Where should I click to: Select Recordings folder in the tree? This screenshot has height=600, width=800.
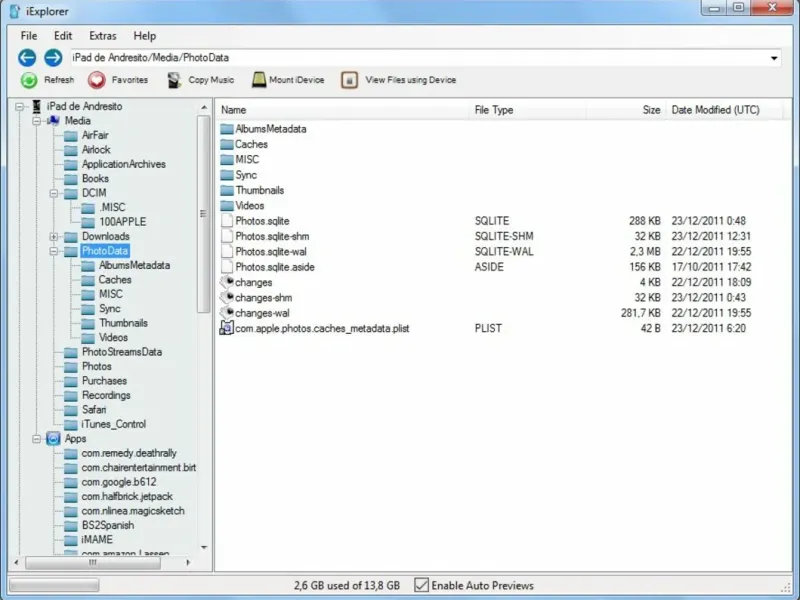tap(106, 395)
